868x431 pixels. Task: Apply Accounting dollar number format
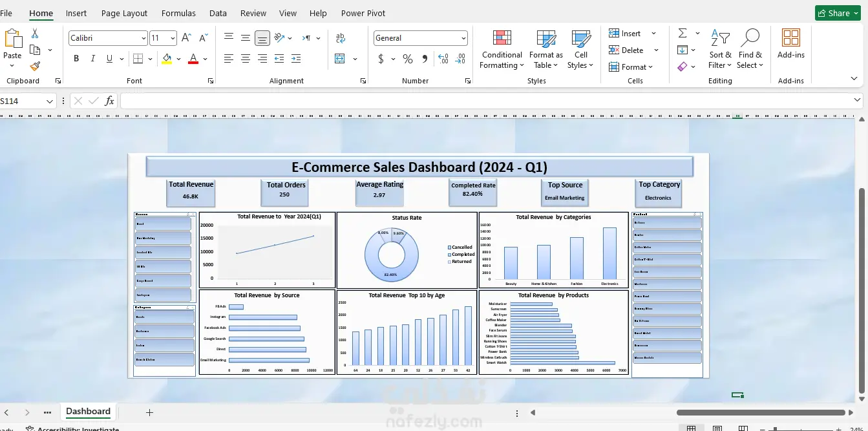pyautogui.click(x=381, y=59)
